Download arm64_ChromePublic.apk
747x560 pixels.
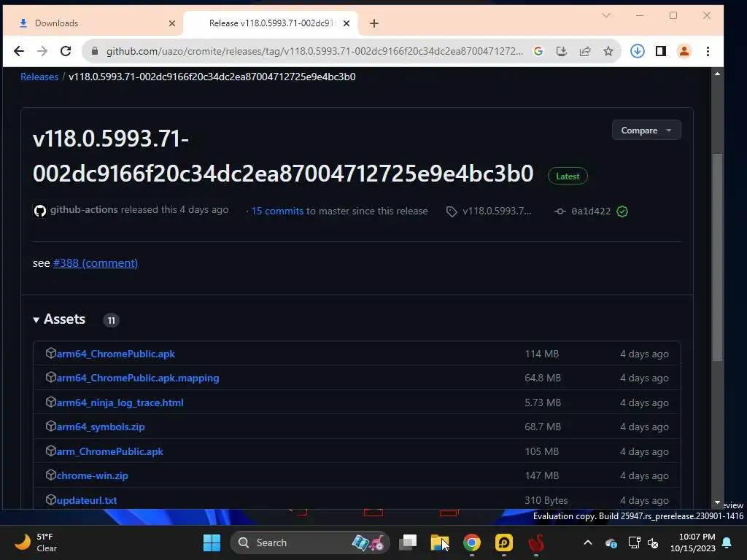coord(115,354)
